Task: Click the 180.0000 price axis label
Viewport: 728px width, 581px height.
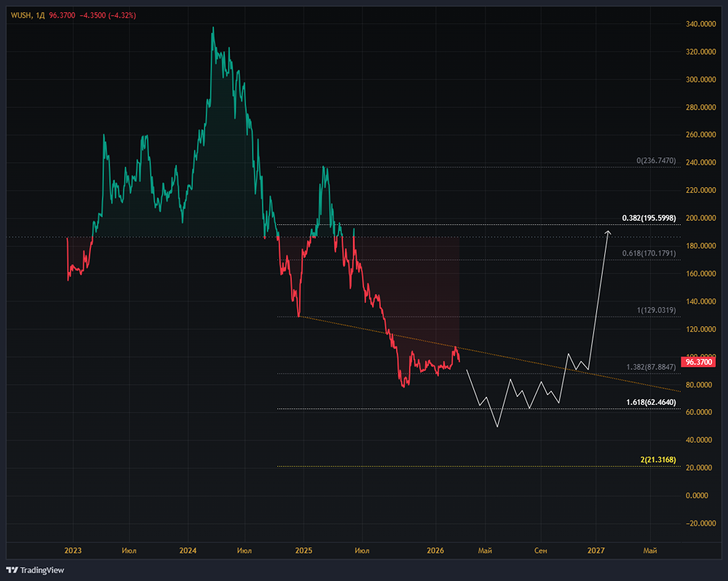Action: [x=700, y=245]
